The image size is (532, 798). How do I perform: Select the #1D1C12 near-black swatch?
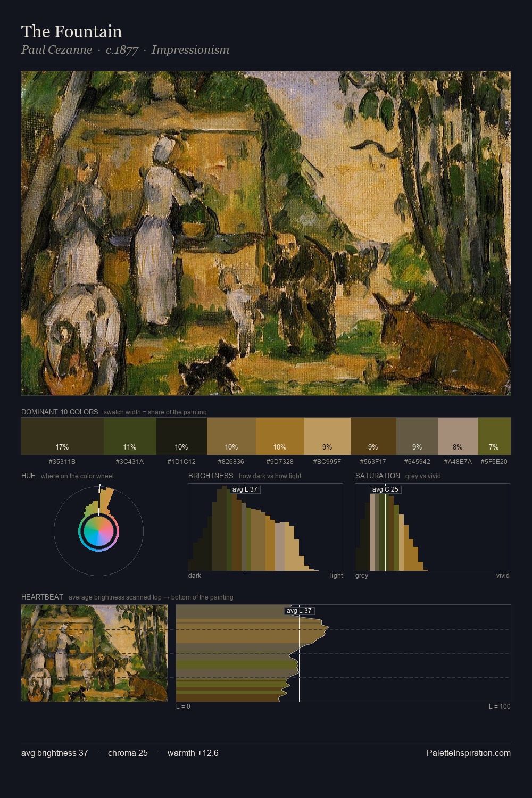click(x=181, y=436)
